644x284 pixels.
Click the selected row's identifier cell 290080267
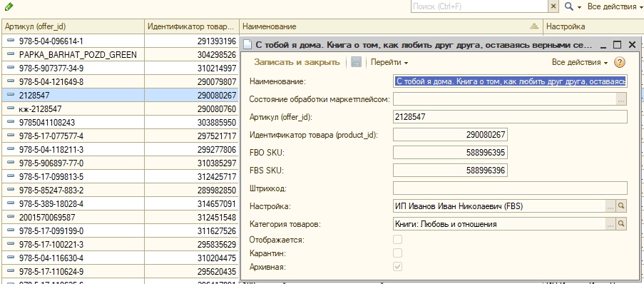tap(192, 95)
